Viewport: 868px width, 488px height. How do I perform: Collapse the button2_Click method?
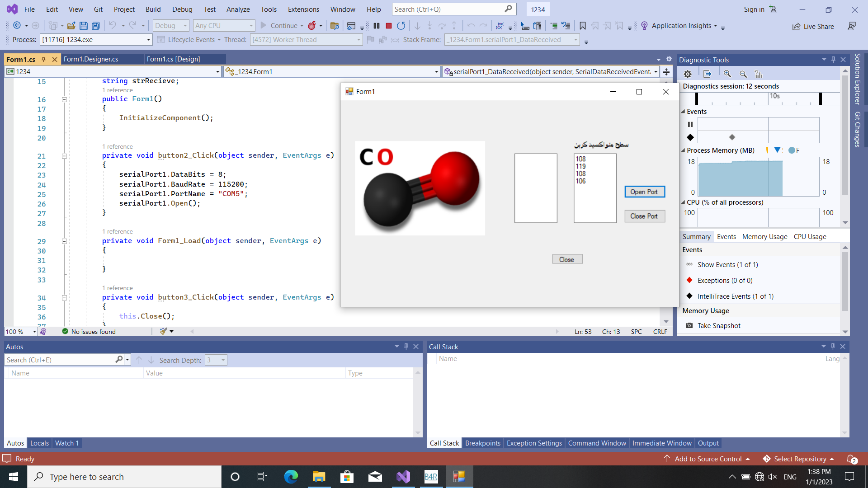(x=65, y=156)
